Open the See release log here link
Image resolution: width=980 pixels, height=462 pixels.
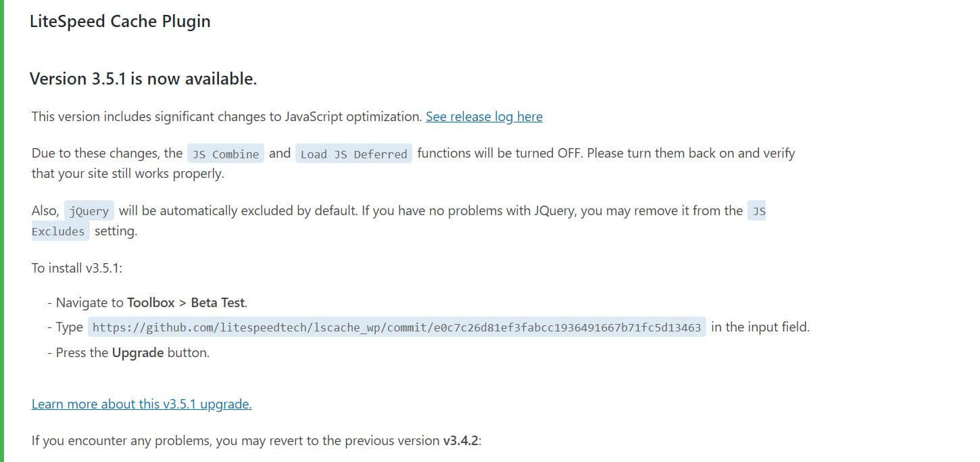coord(484,116)
